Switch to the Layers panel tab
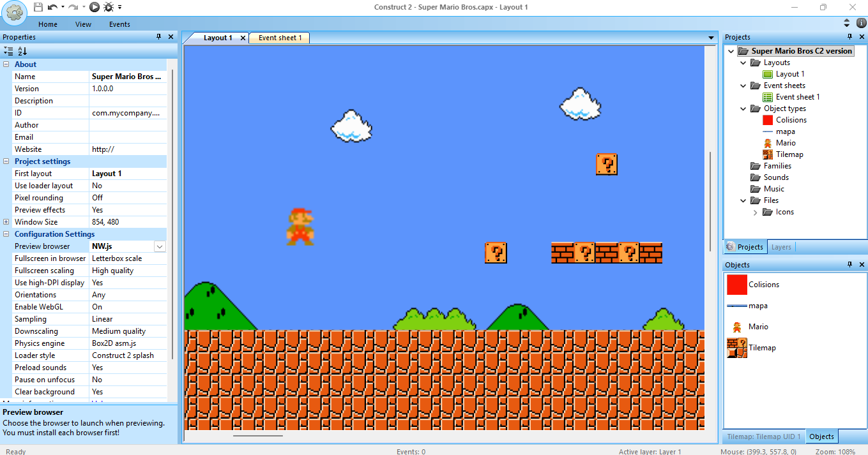The width and height of the screenshot is (868, 455). point(780,247)
